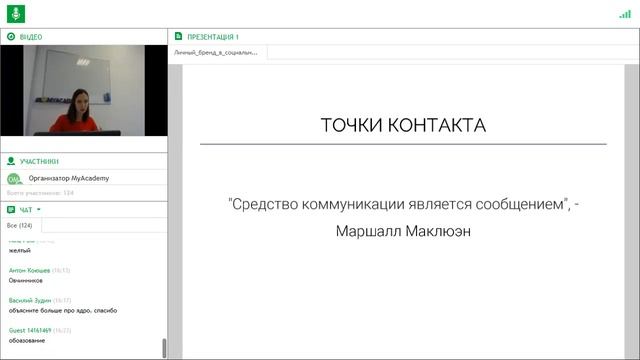Click the ВІДЕО panel header label
Screen dimensions: 640x360
point(31,37)
